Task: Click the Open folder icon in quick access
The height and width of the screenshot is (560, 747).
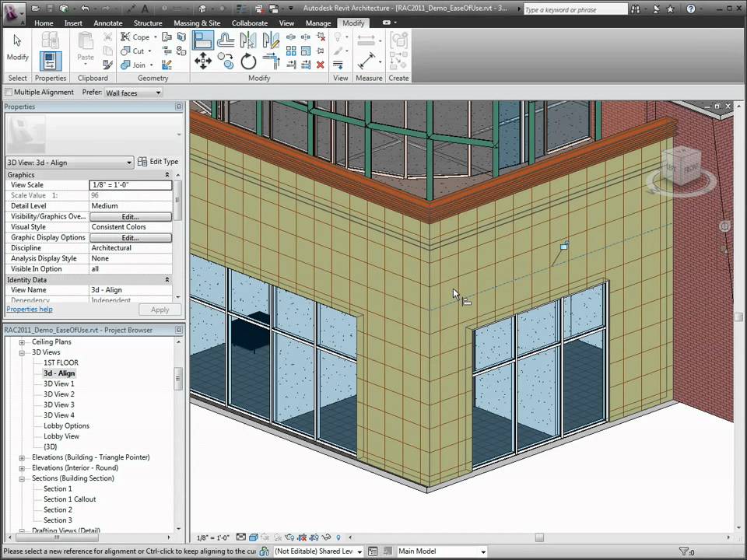Action: [36, 8]
